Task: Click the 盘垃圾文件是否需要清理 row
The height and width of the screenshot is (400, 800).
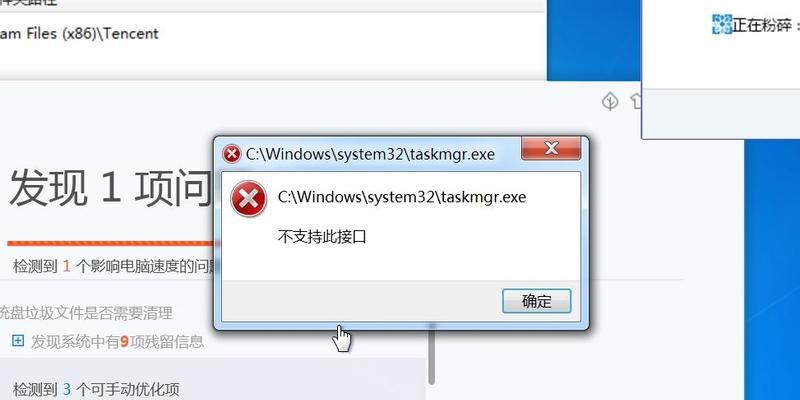Action: click(x=86, y=313)
